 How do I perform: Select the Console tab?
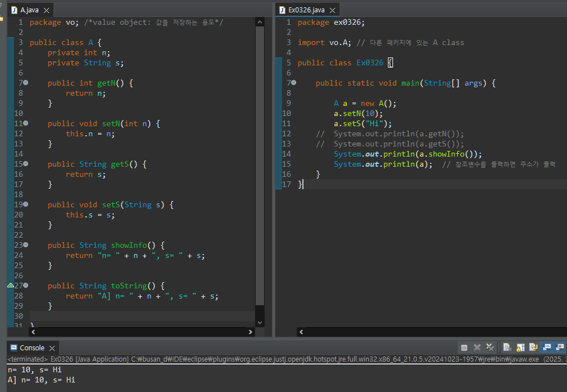[32, 348]
